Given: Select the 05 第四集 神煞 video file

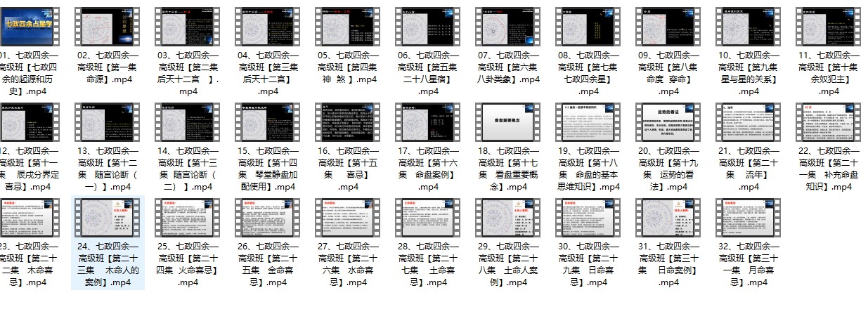Looking at the screenshot, I should pyautogui.click(x=348, y=26).
